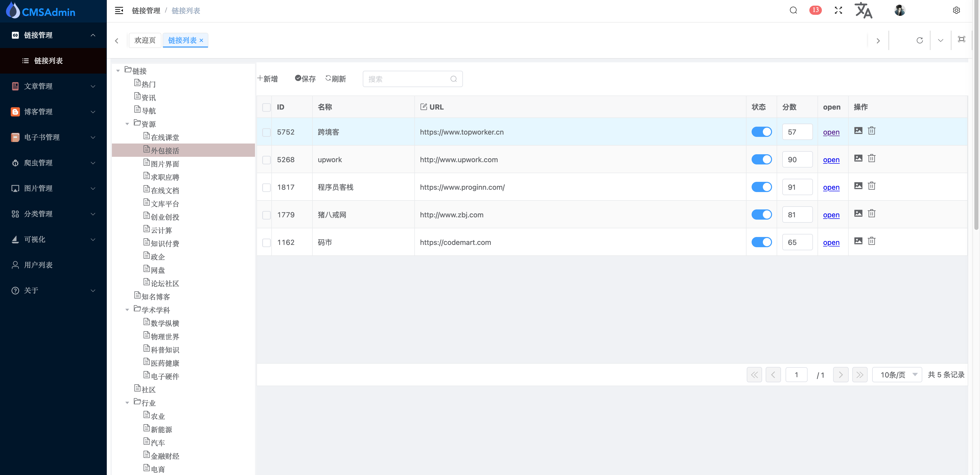Delete the upwork row with trash icon

[872, 158]
